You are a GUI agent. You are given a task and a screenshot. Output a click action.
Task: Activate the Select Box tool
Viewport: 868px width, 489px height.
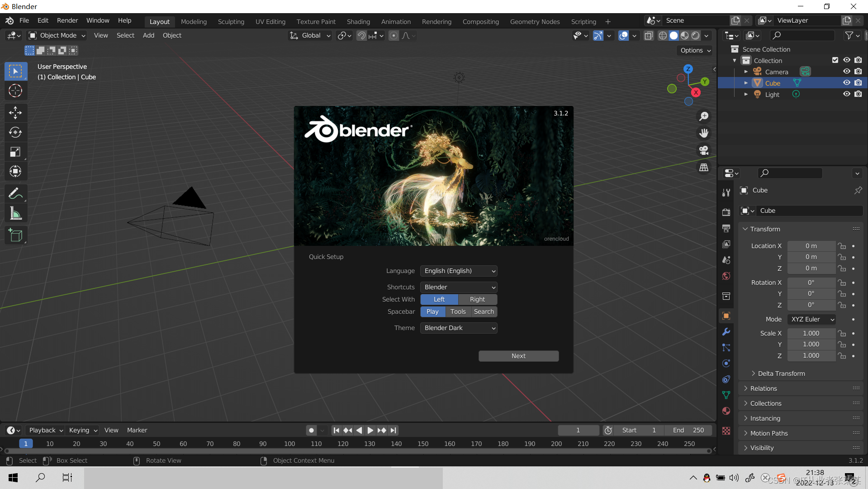pyautogui.click(x=15, y=72)
